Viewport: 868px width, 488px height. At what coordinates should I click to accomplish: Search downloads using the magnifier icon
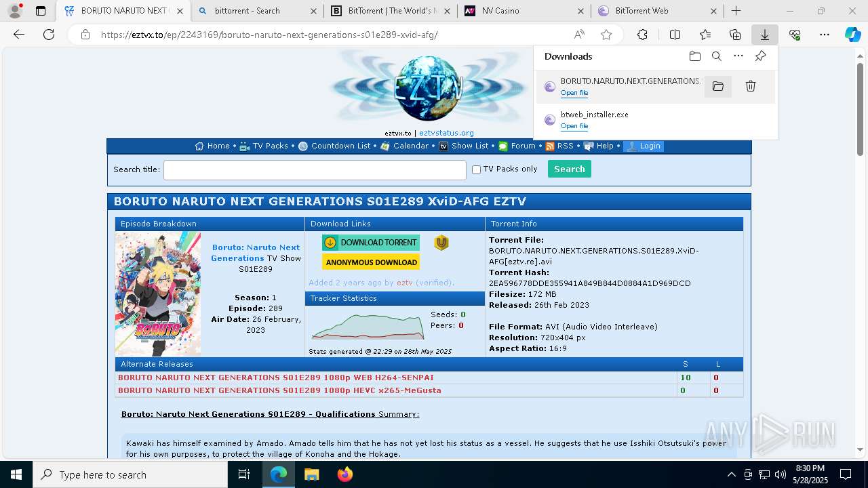(717, 56)
